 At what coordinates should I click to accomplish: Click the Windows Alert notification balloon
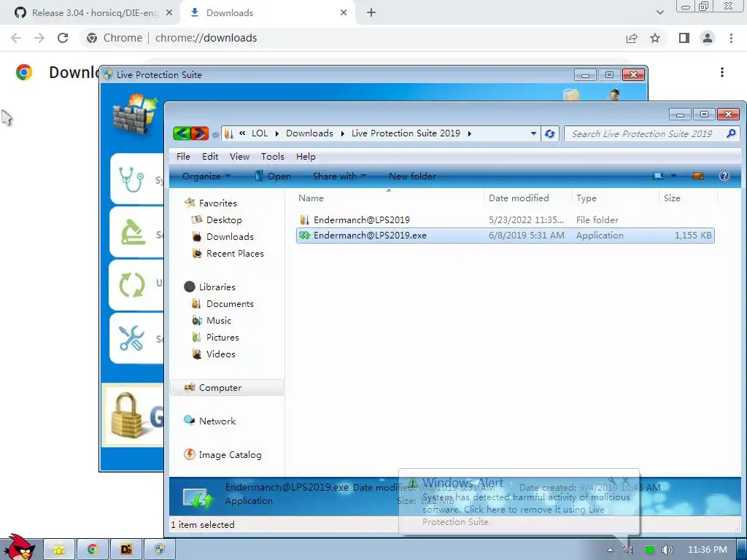[519, 502]
